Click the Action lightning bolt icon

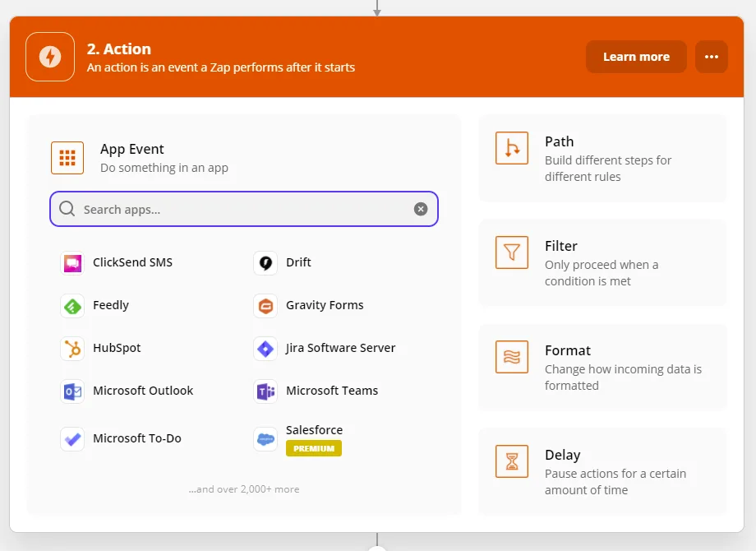(50, 57)
